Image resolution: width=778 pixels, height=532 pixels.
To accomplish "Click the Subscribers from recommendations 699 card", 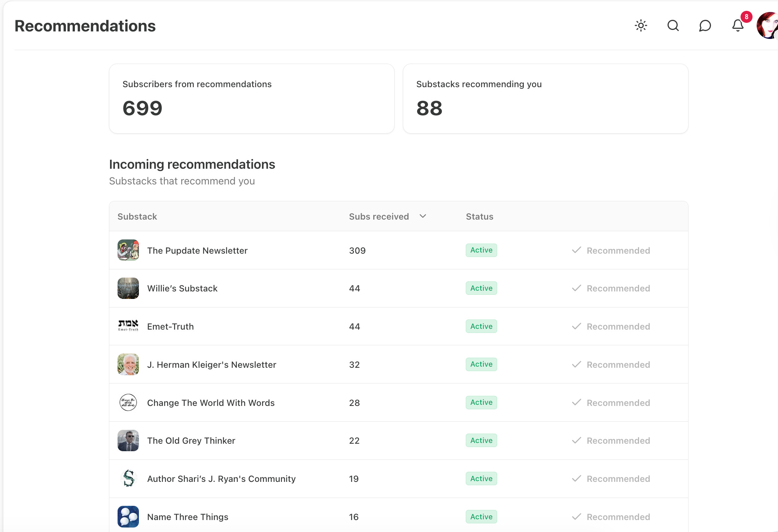I will point(252,99).
